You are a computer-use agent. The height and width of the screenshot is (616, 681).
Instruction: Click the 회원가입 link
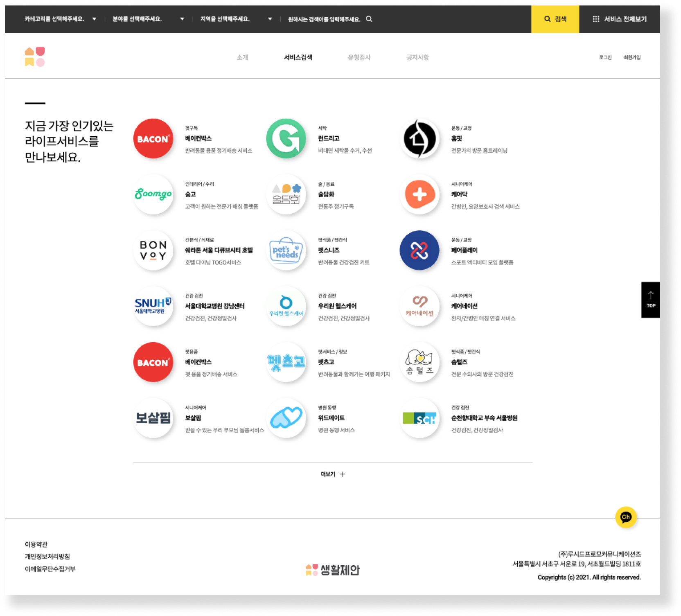pyautogui.click(x=632, y=57)
